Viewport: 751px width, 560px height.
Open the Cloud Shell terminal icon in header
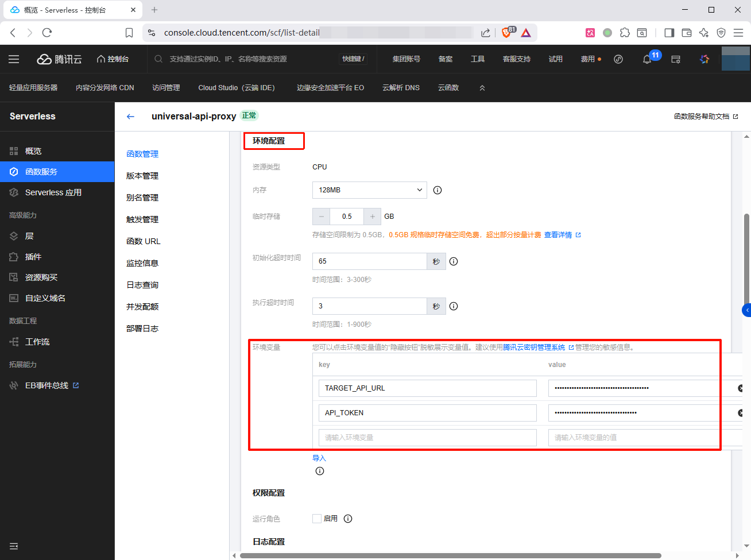676,59
